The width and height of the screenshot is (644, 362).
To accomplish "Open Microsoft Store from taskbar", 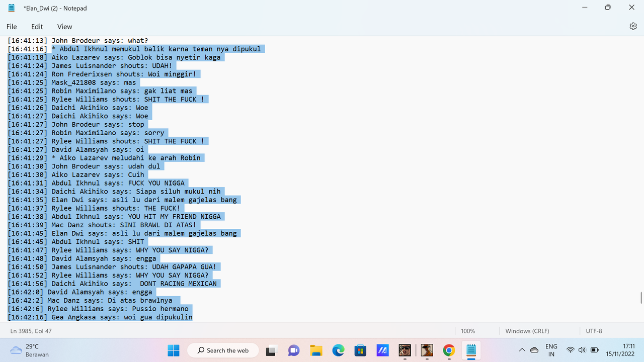I will pos(360,350).
